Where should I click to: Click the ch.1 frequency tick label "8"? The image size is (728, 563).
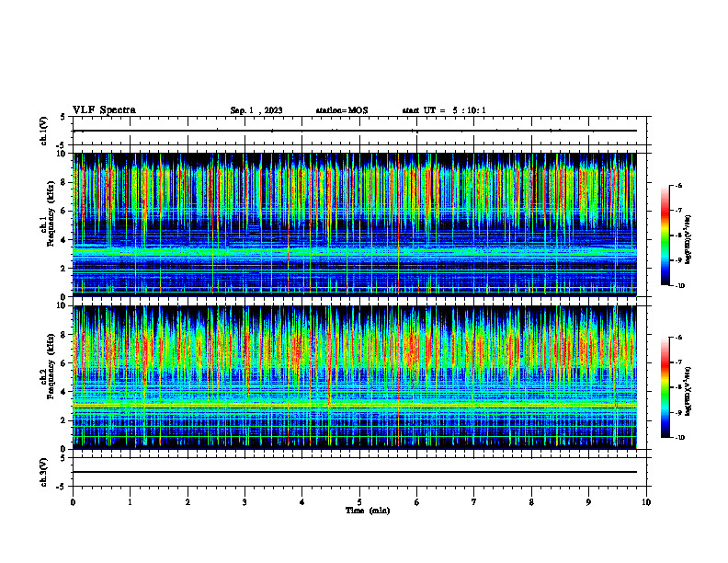tap(63, 182)
